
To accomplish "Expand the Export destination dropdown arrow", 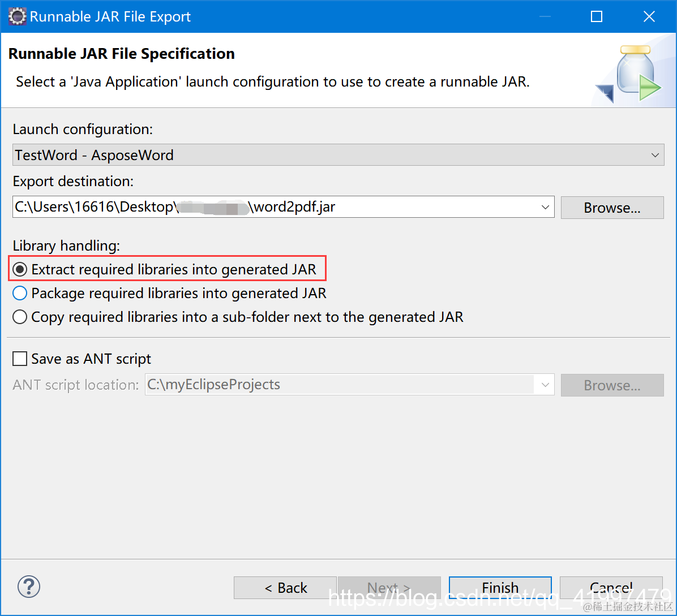I will coord(545,207).
